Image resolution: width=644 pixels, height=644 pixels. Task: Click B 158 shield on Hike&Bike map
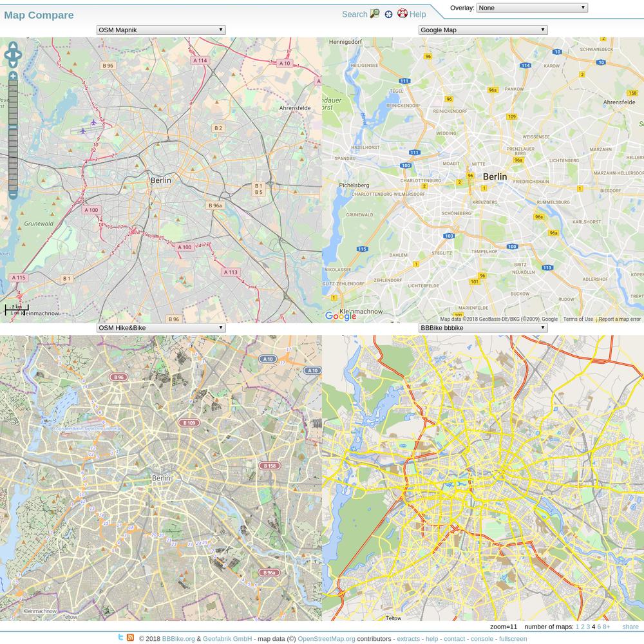click(269, 466)
